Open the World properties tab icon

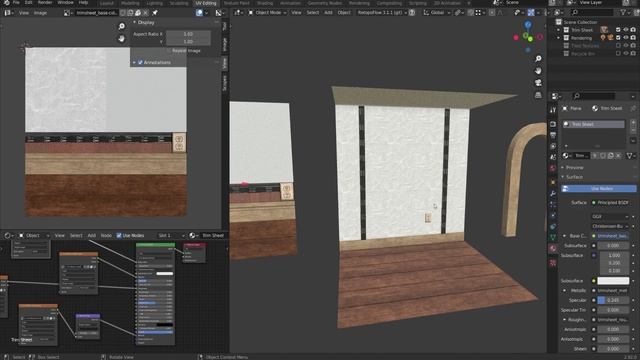[553, 168]
